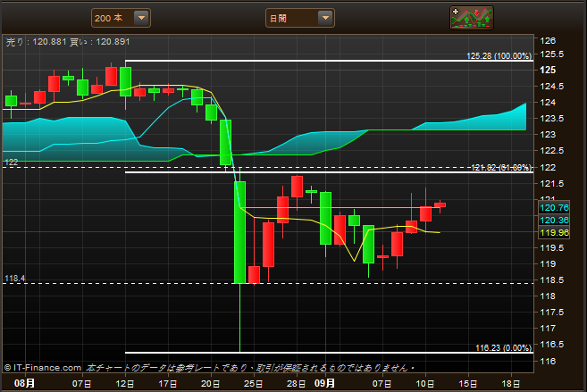Click the 125.28 (100.00%) Fibonacci label
Screen dimensions: 587x392
point(499,55)
